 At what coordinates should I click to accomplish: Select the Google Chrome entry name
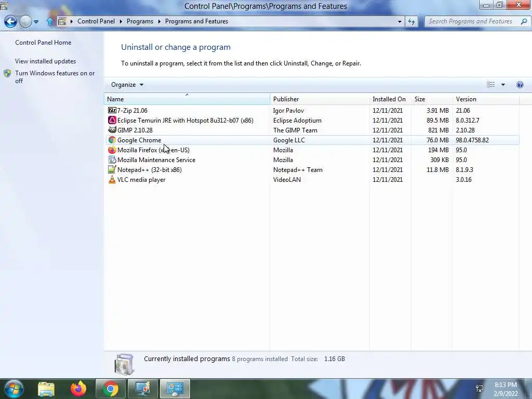coord(139,140)
